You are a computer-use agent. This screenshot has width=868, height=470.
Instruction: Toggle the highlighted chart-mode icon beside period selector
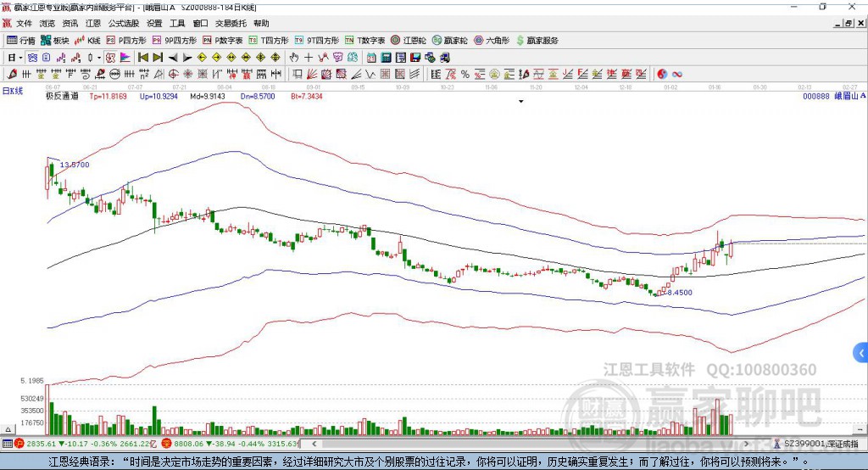[33, 58]
